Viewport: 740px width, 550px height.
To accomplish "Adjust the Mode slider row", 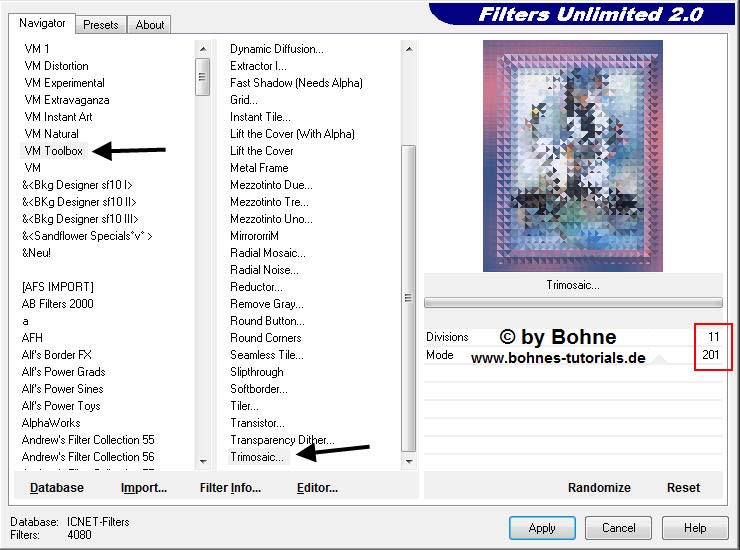I will click(572, 355).
